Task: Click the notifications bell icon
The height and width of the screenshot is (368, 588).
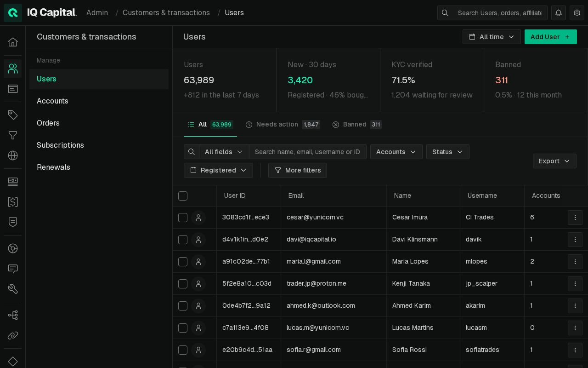Action: [559, 13]
